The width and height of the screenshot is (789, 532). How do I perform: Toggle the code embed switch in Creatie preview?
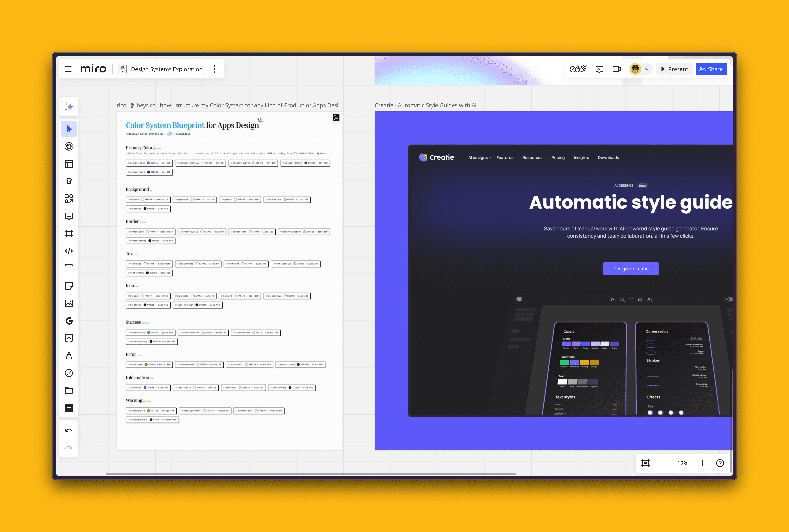727,299
